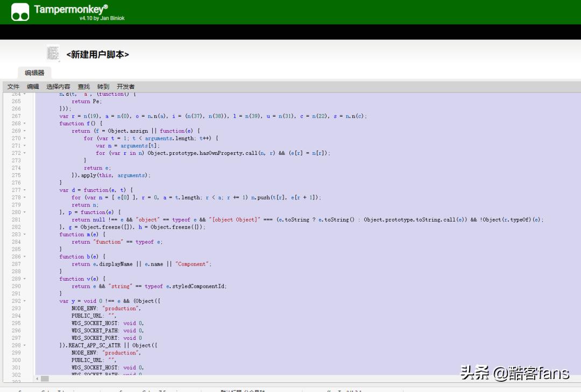Click "Object.assign" in line 269
Screen dimensions: 581x392
click(128, 131)
